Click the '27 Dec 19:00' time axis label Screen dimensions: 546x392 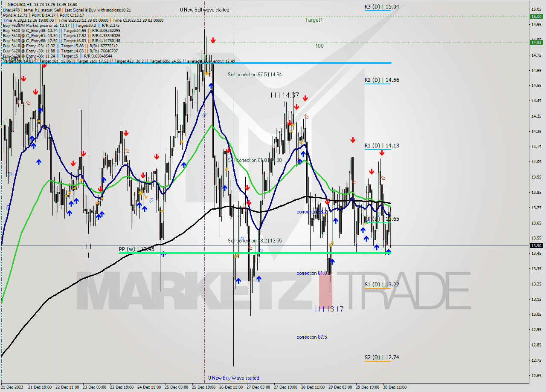pyautogui.click(x=285, y=387)
